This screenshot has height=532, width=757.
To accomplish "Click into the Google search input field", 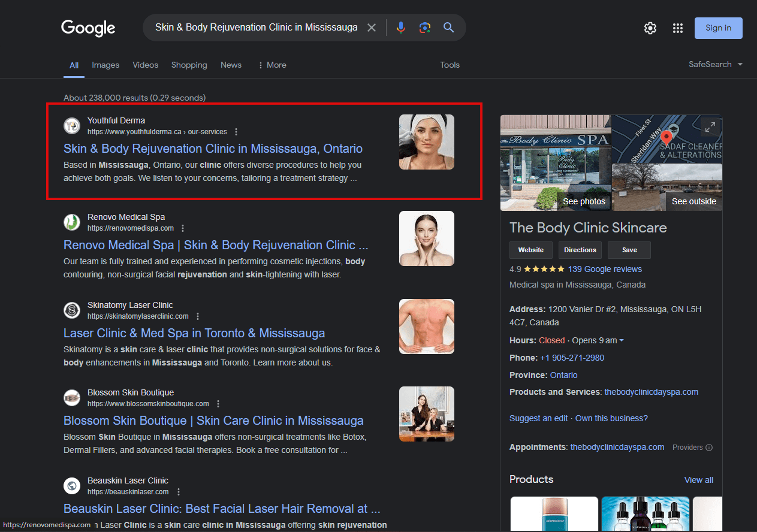I will click(256, 28).
